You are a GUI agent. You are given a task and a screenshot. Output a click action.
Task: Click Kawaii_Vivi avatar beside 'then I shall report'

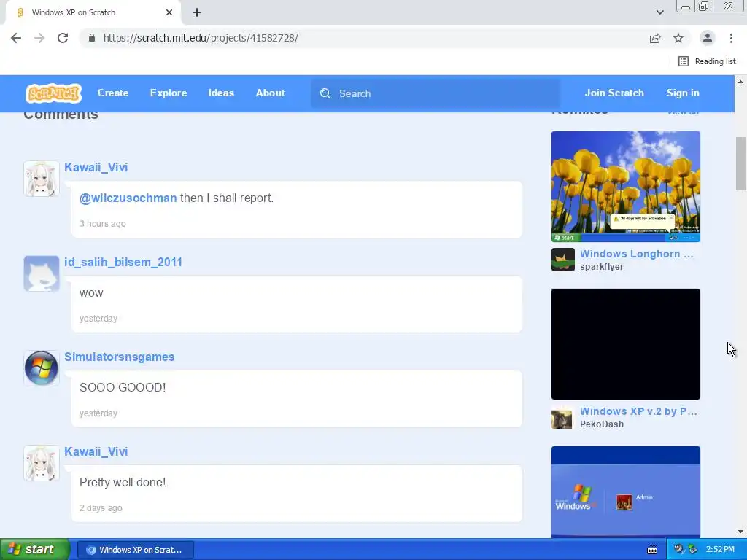point(42,179)
